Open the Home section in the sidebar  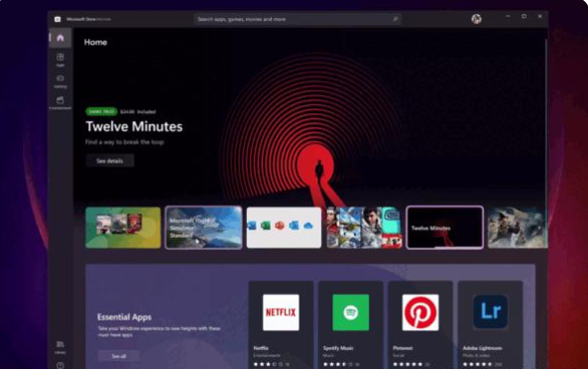pyautogui.click(x=60, y=38)
